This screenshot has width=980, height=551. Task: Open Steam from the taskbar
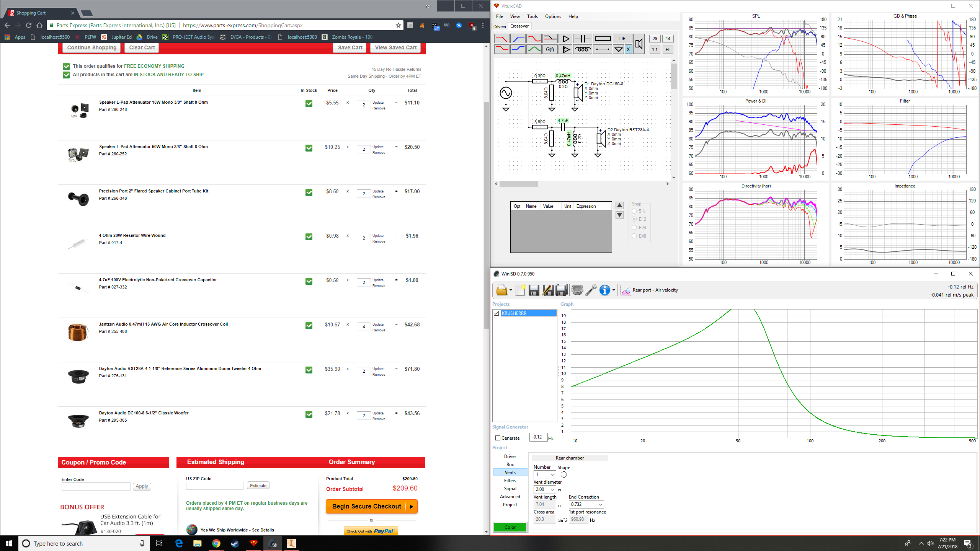click(x=235, y=543)
